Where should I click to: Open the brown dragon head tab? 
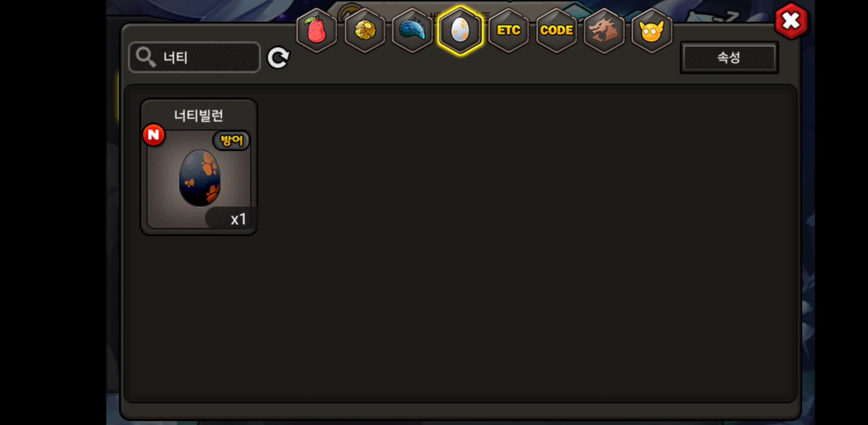tap(604, 30)
